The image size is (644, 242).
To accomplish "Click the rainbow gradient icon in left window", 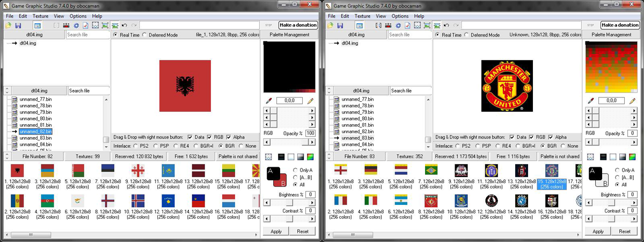I will (310, 156).
